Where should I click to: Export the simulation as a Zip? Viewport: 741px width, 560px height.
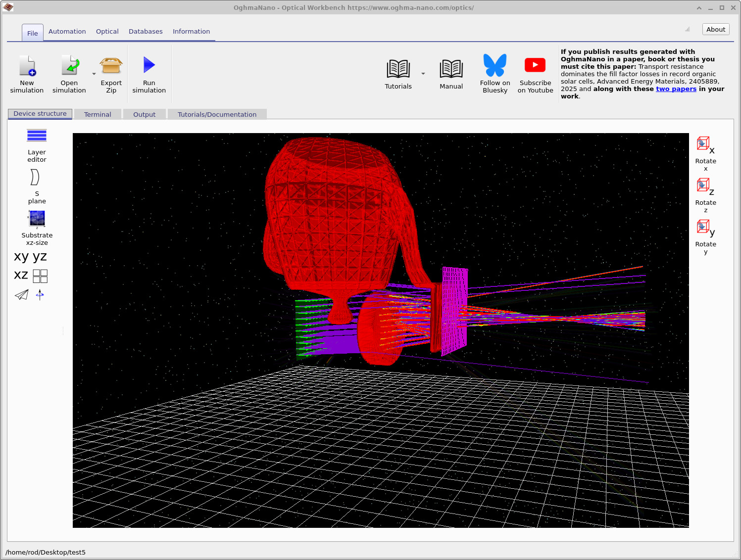point(111,69)
